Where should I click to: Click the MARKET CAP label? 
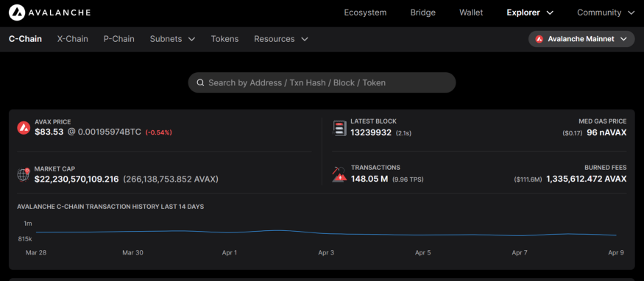tap(54, 168)
